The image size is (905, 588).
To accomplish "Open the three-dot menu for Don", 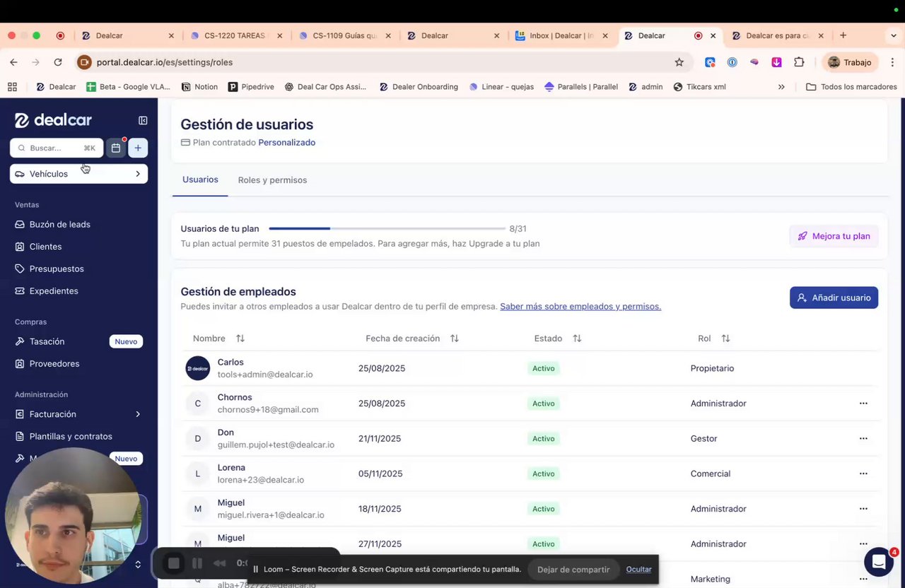I will tap(863, 439).
